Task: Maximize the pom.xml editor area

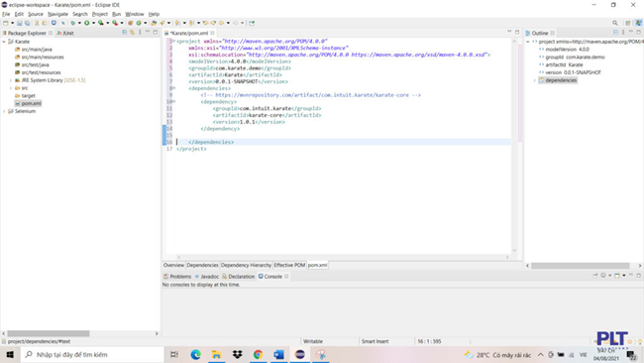Action: click(517, 32)
